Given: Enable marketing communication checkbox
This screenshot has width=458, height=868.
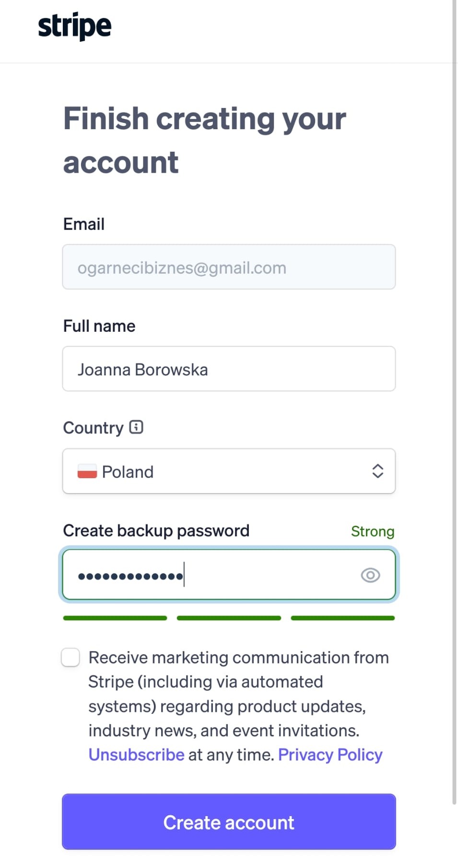Looking at the screenshot, I should (x=70, y=657).
